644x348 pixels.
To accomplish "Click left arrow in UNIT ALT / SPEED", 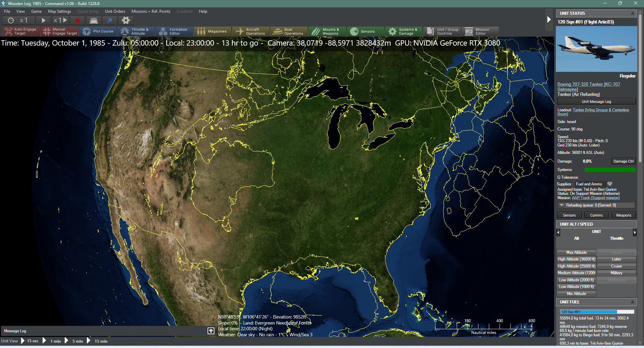I will pos(558,232).
